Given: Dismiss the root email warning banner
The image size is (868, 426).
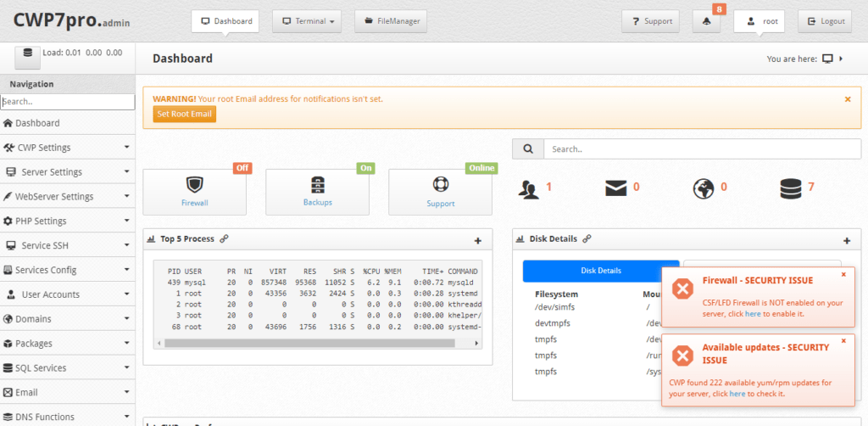Looking at the screenshot, I should tap(848, 99).
